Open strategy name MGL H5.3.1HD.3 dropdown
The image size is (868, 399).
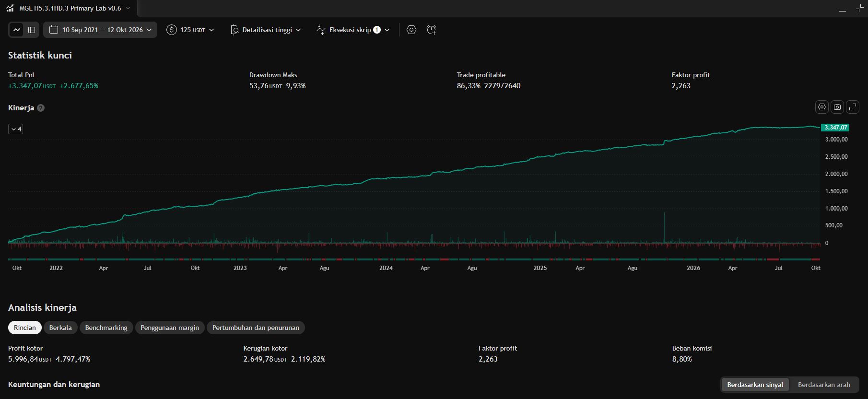(75, 8)
